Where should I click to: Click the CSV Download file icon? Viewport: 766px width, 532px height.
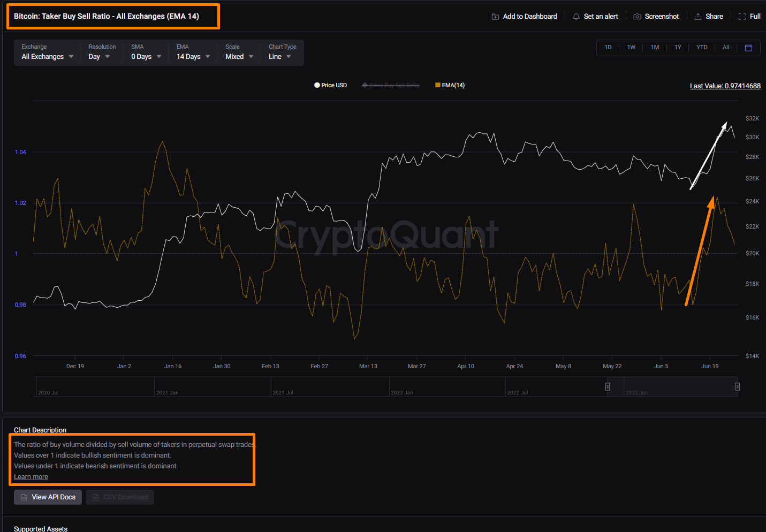pos(96,497)
